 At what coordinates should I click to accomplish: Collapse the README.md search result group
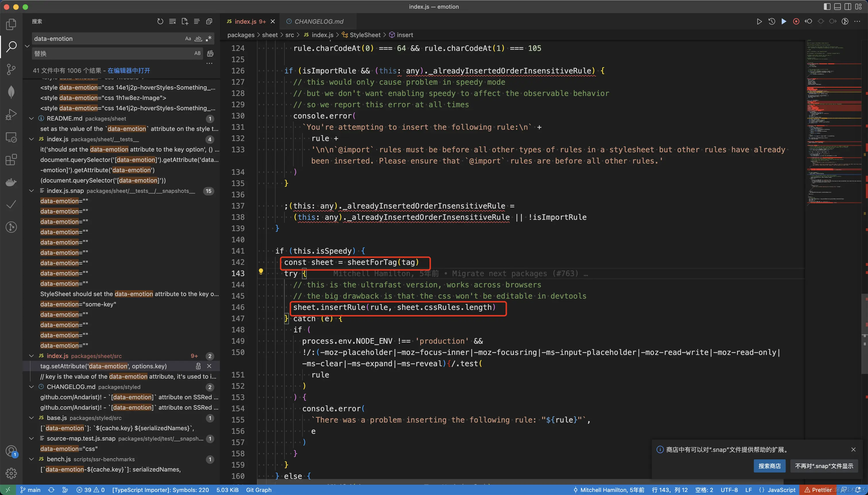[32, 118]
